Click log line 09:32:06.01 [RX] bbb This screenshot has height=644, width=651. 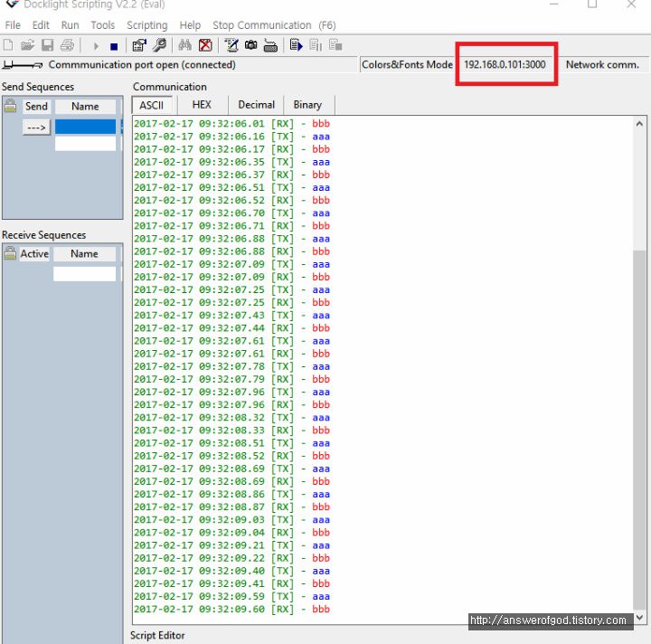click(231, 124)
